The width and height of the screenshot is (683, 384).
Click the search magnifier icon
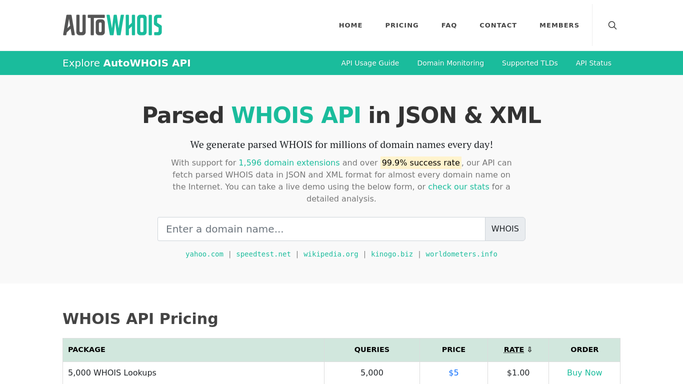(x=612, y=25)
